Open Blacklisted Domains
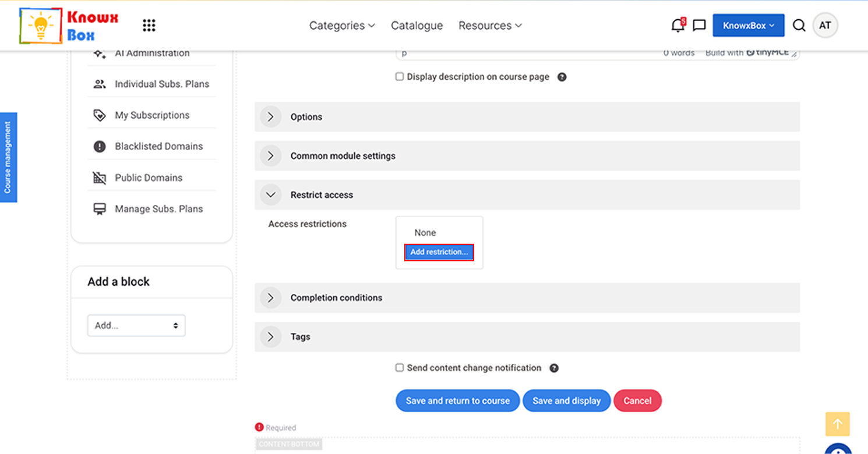The height and width of the screenshot is (454, 868). (x=159, y=147)
